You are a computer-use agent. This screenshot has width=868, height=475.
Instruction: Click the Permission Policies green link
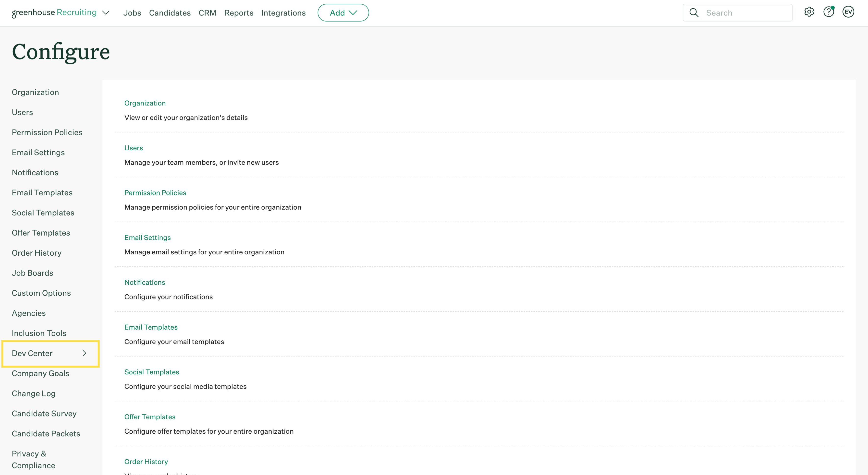[155, 192]
